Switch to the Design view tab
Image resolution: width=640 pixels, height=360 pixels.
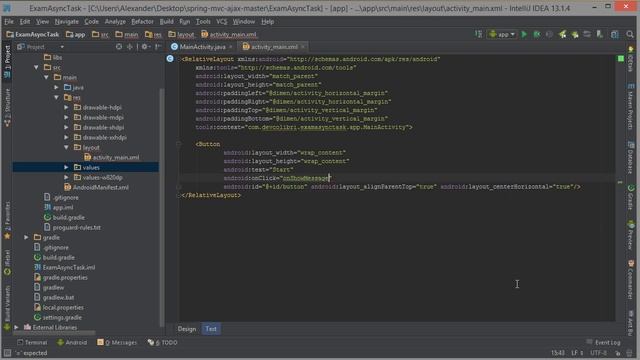(x=187, y=329)
